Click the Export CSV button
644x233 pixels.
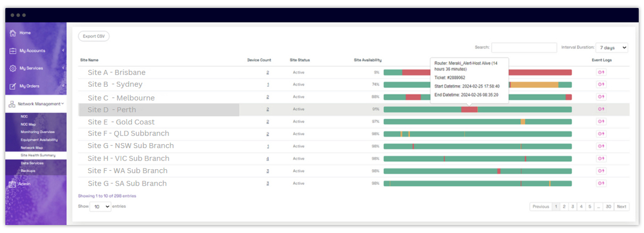(x=94, y=36)
